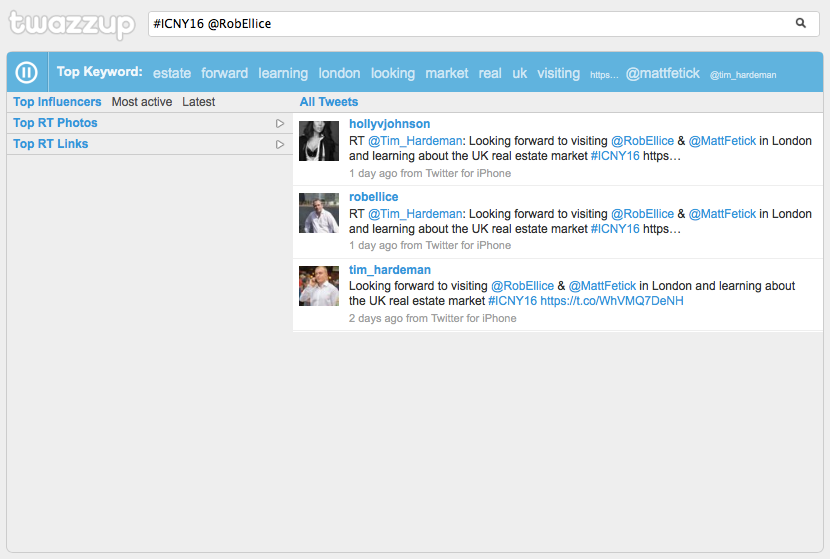The width and height of the screenshot is (830, 559).
Task: Expand Top RT Photos section arrow
Action: click(x=280, y=123)
